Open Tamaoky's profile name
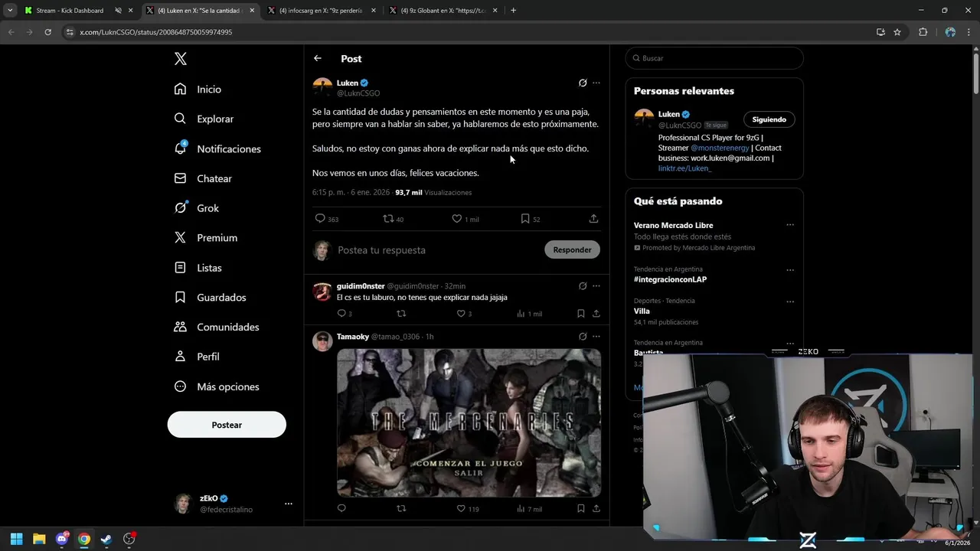The height and width of the screenshot is (551, 980). [353, 337]
